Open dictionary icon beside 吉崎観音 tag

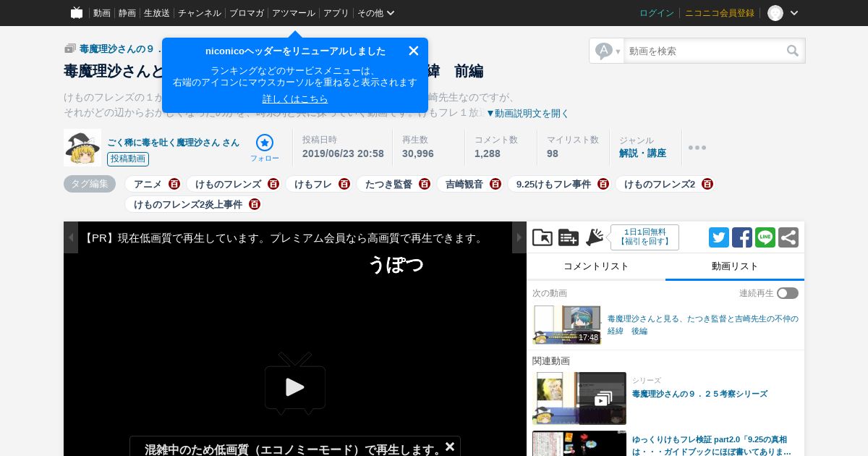coord(495,185)
